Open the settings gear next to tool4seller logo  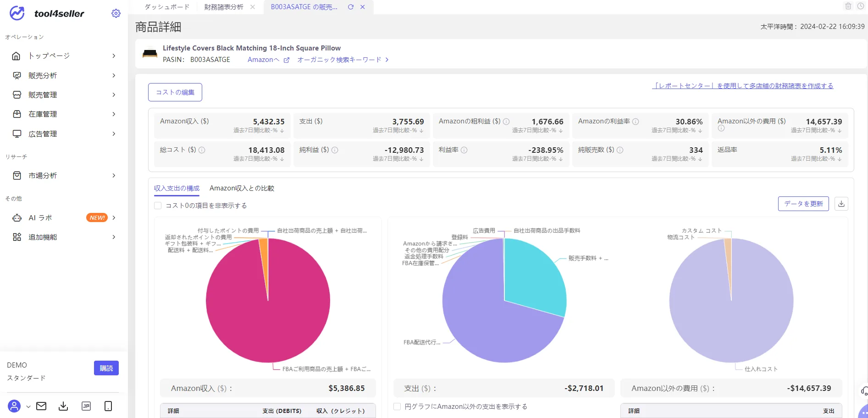pyautogui.click(x=116, y=13)
